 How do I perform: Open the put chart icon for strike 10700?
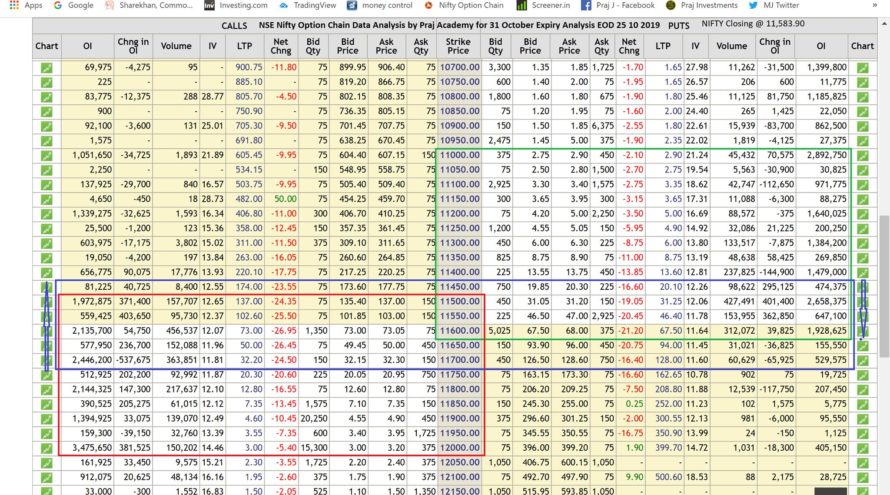[863, 68]
